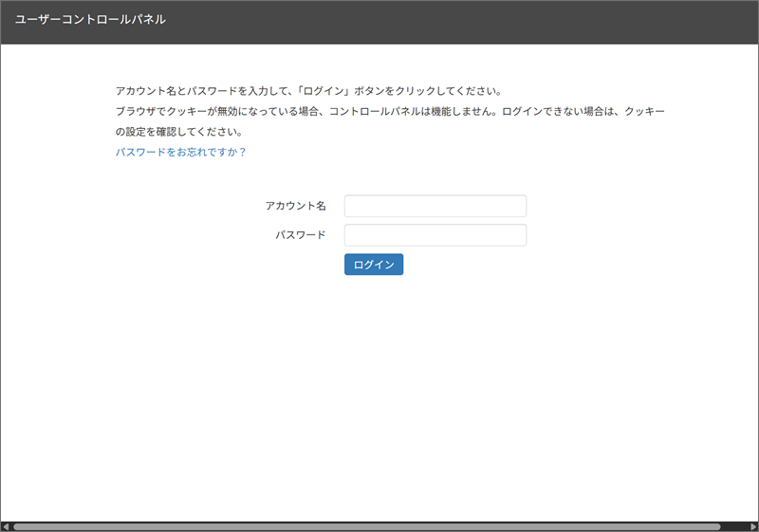Click the アカウント名 input field
Viewport: 759px width, 532px height.
click(435, 206)
